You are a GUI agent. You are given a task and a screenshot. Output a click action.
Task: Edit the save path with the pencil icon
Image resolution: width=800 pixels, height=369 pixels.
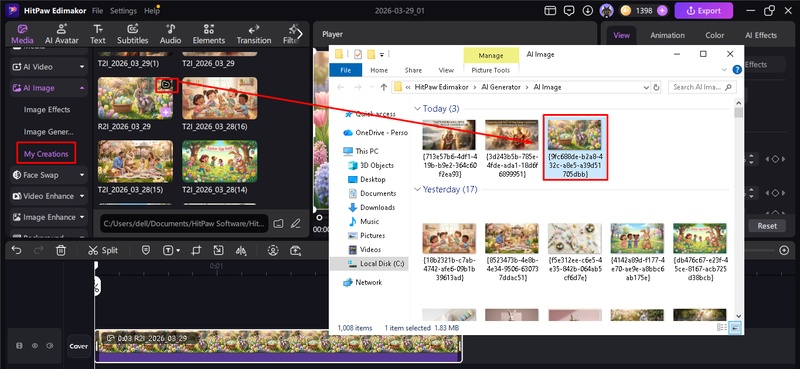point(295,223)
